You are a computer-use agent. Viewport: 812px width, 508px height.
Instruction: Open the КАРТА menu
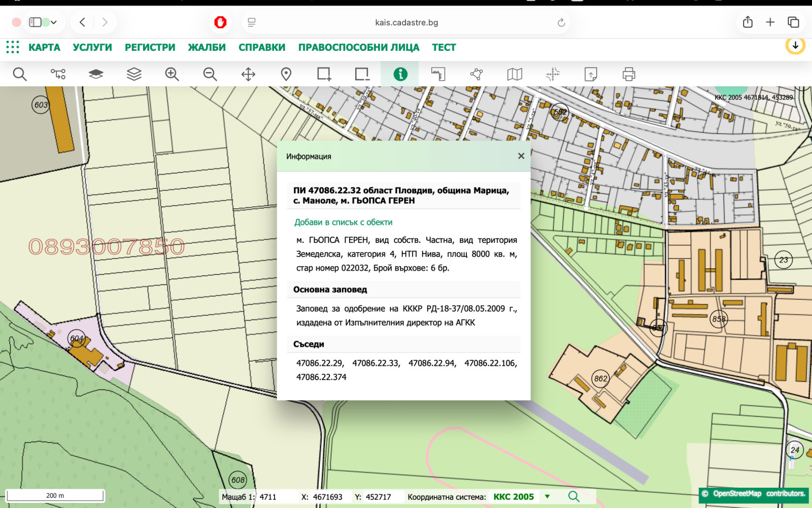pyautogui.click(x=44, y=47)
